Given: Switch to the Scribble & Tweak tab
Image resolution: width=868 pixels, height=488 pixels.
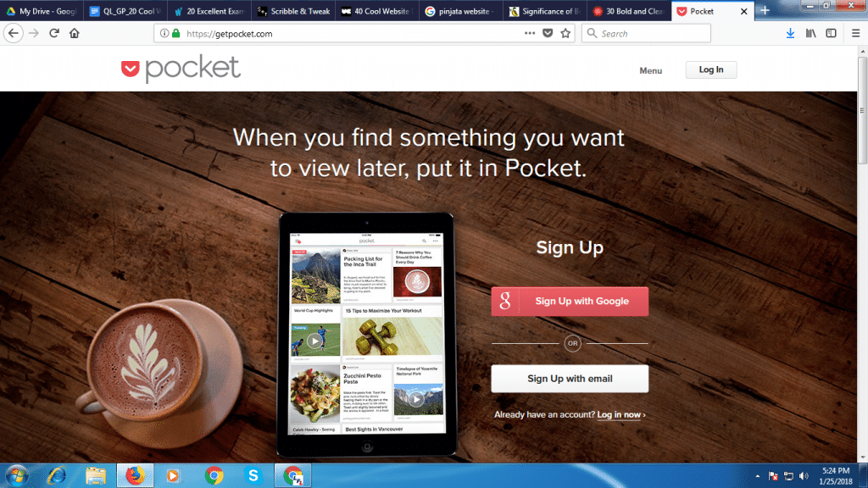Looking at the screenshot, I should click(x=293, y=11).
